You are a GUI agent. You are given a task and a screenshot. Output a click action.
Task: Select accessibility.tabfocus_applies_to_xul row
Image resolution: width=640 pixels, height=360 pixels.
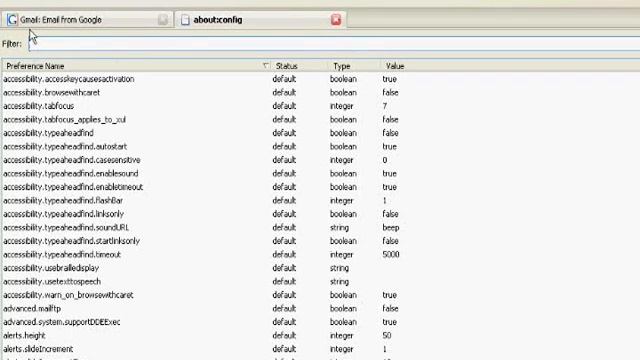coord(321,119)
